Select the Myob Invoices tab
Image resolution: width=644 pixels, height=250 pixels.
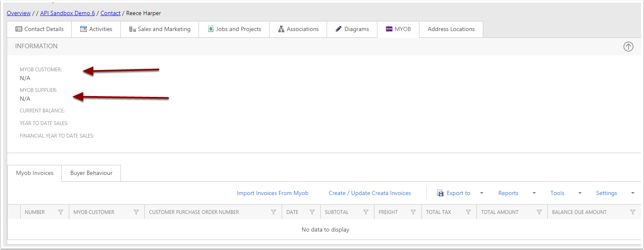34,173
